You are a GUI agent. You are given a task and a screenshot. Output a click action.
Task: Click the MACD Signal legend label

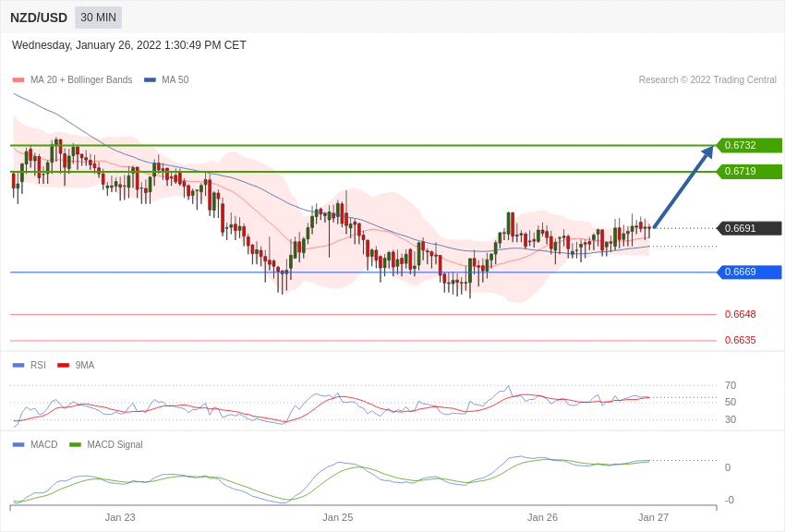point(115,444)
